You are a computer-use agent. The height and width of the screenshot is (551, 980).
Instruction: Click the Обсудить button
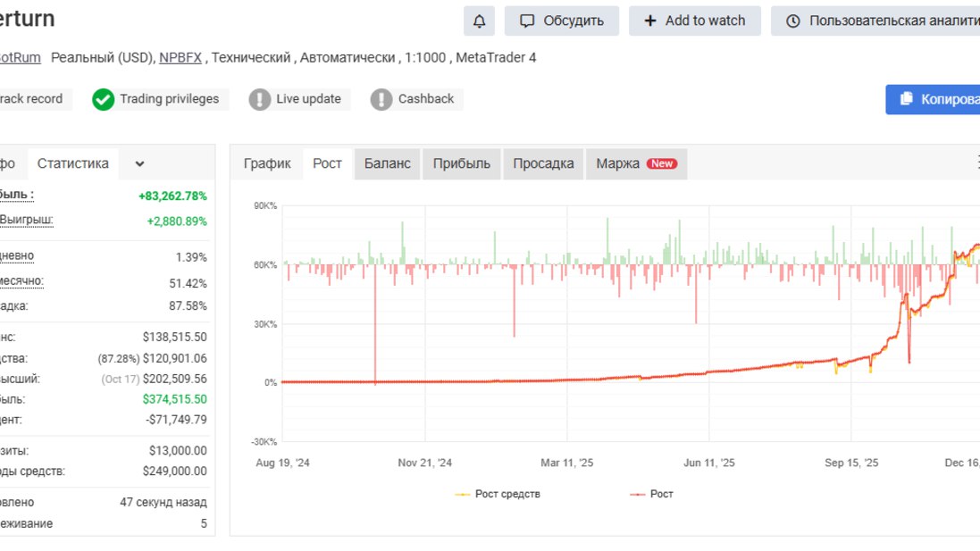(x=561, y=21)
